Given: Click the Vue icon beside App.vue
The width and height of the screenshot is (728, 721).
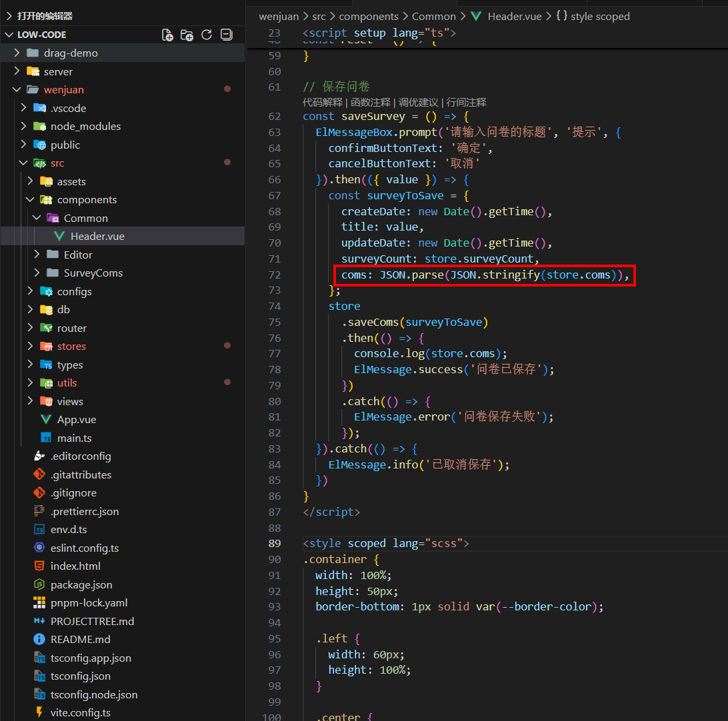Looking at the screenshot, I should (x=46, y=419).
